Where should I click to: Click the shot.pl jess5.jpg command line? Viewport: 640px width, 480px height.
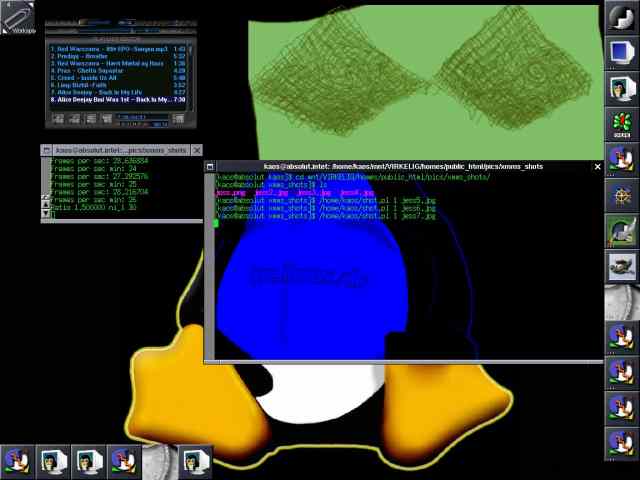[326, 200]
